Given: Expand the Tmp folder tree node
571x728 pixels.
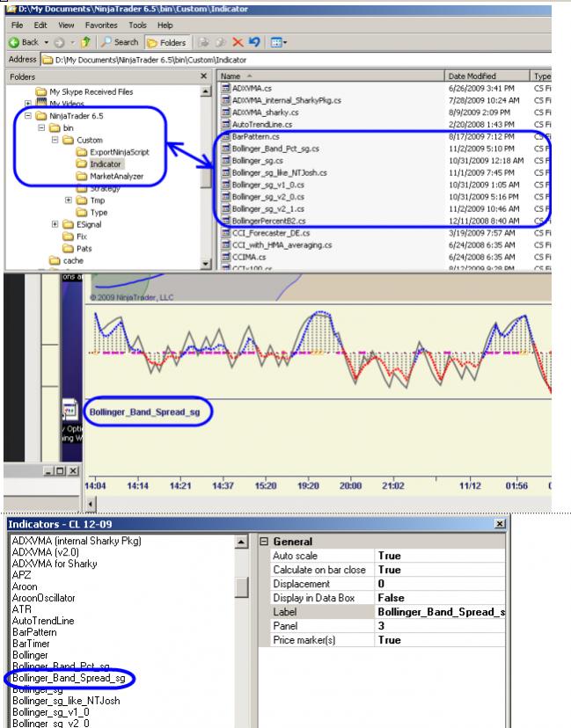Looking at the screenshot, I should coord(69,200).
